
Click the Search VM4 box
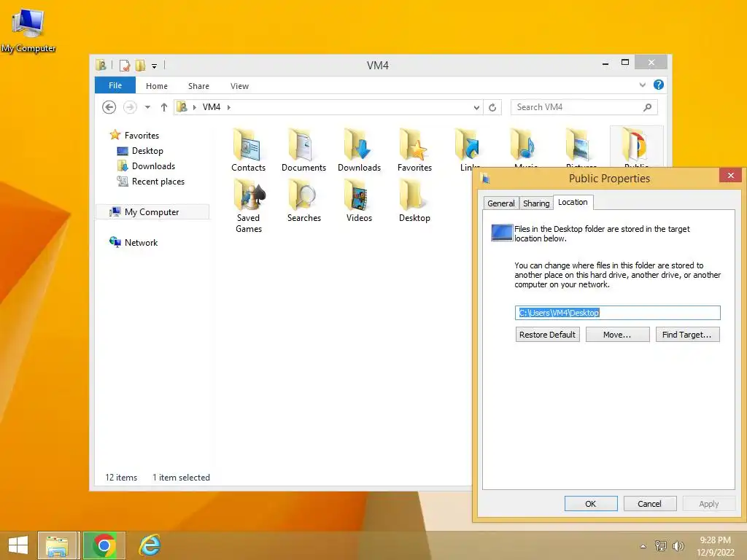pos(584,107)
